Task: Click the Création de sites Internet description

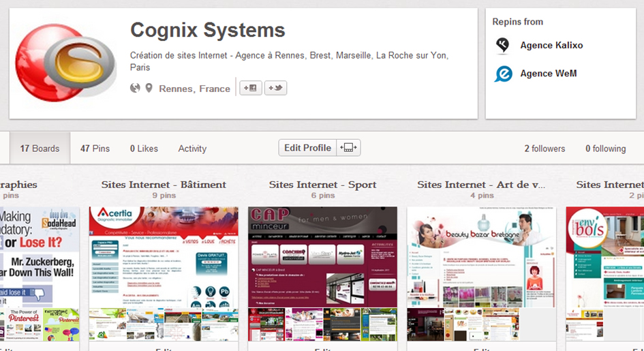Action: tap(289, 61)
